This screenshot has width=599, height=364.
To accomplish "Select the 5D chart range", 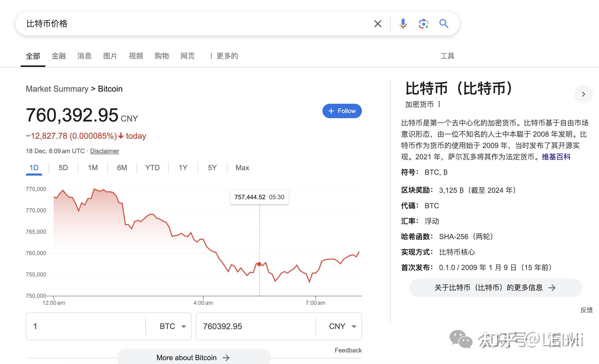I will click(63, 168).
